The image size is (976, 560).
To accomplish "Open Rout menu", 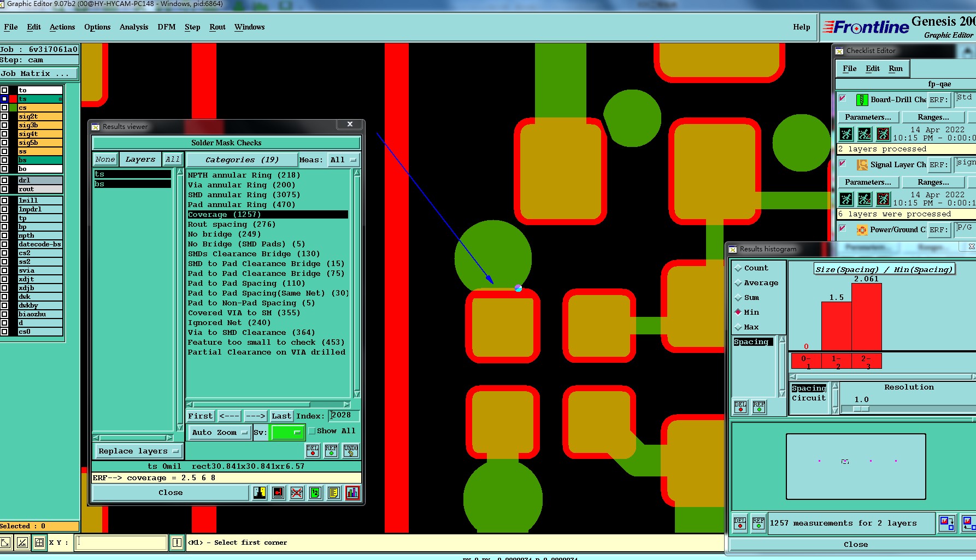I will [x=217, y=27].
